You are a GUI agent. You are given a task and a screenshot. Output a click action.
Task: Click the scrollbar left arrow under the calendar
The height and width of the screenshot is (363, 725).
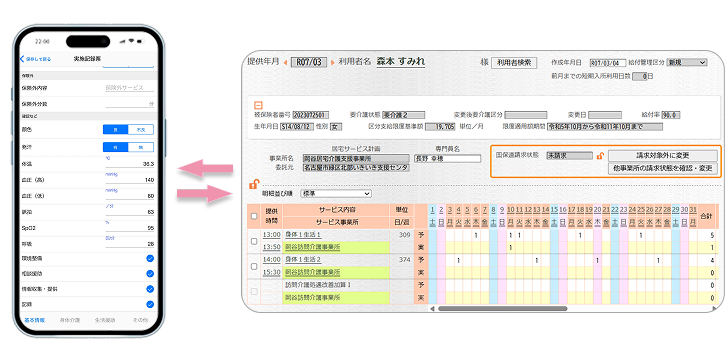432,308
